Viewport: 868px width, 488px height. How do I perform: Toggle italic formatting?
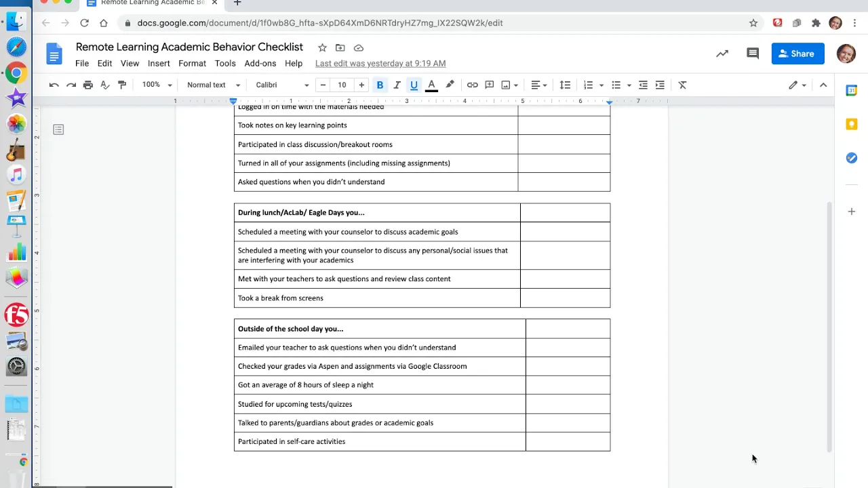point(397,85)
